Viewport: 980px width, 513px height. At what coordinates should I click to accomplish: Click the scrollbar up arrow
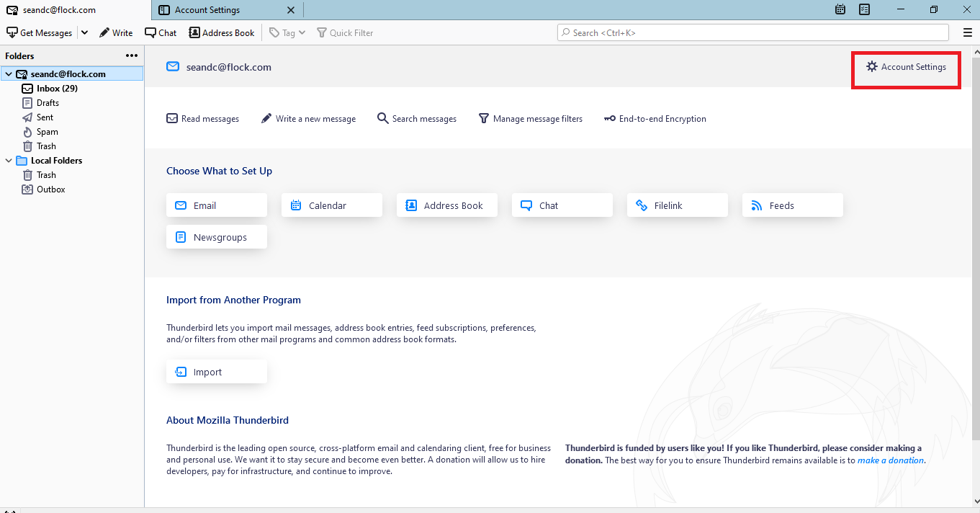pos(976,52)
